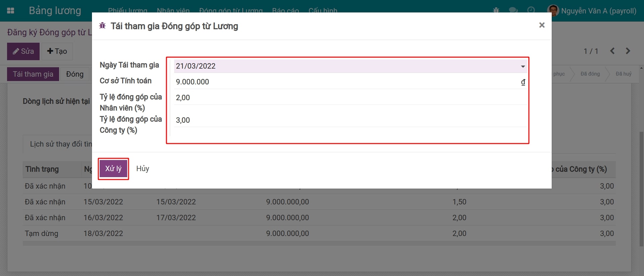Click the Tạo create button
Screen dimensions: 644x276
57,51
